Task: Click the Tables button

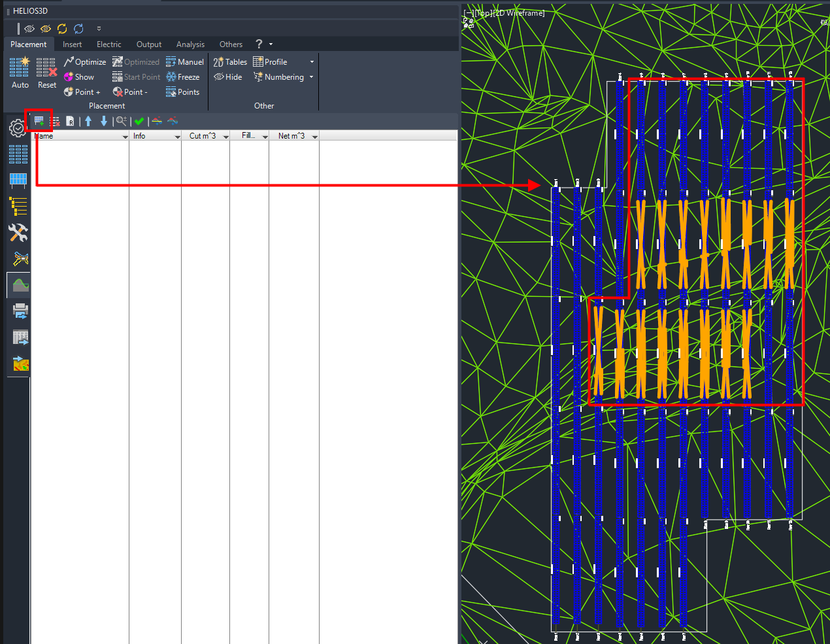Action: (230, 62)
